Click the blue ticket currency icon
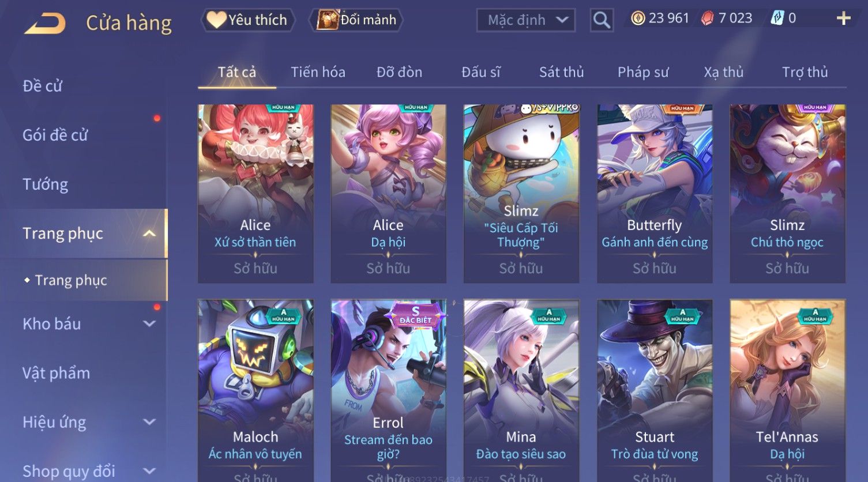 coord(777,18)
